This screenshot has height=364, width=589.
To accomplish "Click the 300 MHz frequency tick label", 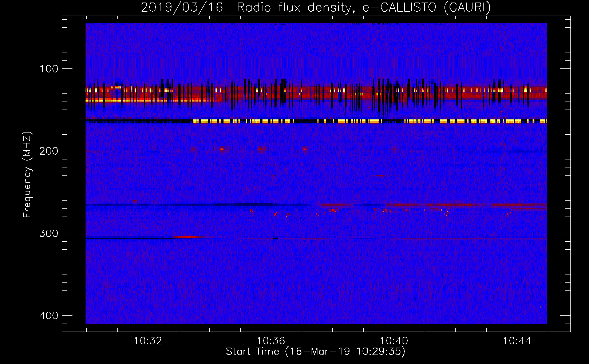I will click(x=49, y=233).
